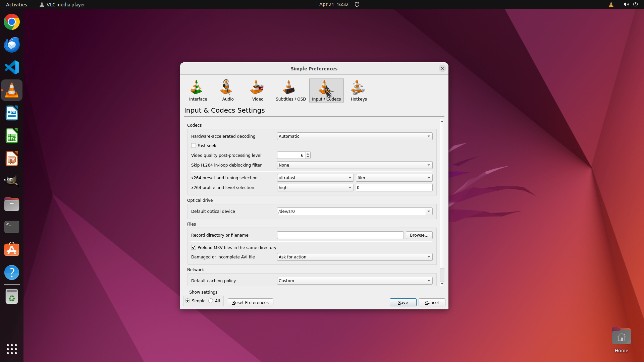The height and width of the screenshot is (362, 644).
Task: Expand the Default caching policy dropdown
Action: tap(355, 281)
